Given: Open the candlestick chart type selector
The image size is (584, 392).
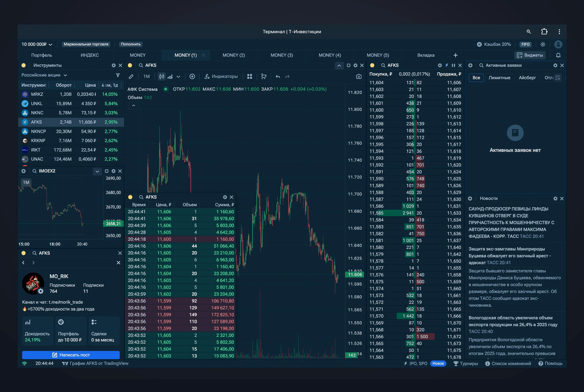Looking at the screenshot, I should [162, 76].
